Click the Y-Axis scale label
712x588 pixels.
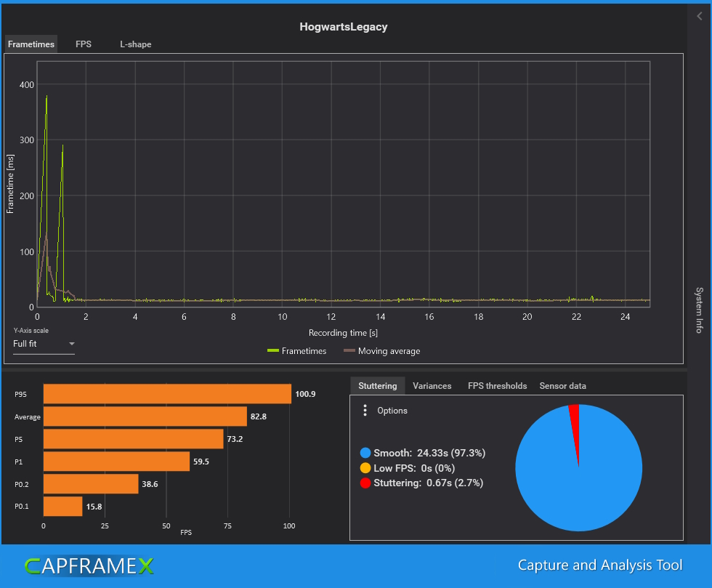click(x=31, y=331)
